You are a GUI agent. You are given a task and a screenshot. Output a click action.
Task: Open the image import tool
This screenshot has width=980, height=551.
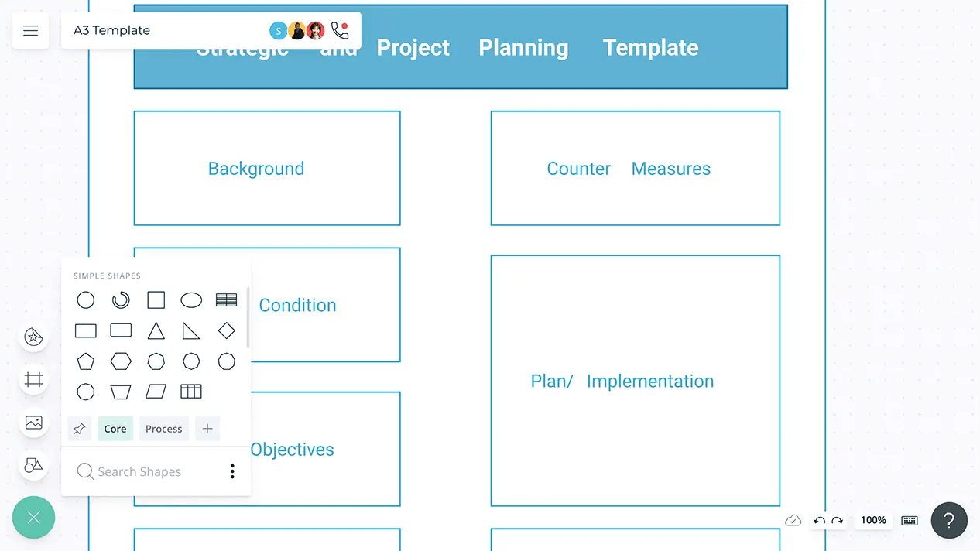[x=33, y=423]
